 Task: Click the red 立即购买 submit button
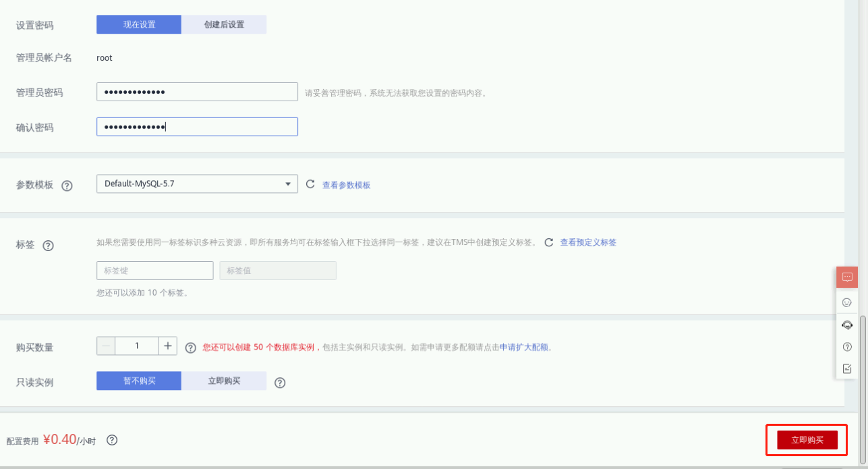click(x=807, y=440)
